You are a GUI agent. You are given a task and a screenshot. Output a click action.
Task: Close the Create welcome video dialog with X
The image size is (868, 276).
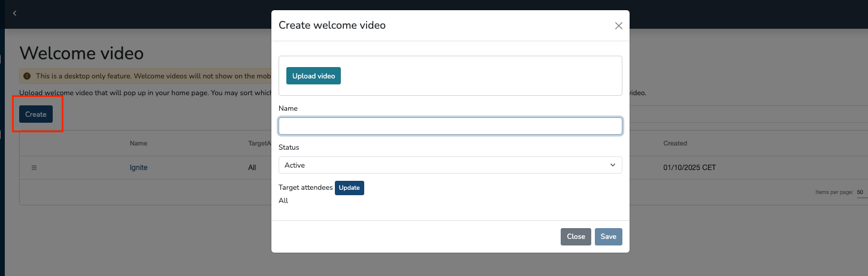(x=618, y=26)
